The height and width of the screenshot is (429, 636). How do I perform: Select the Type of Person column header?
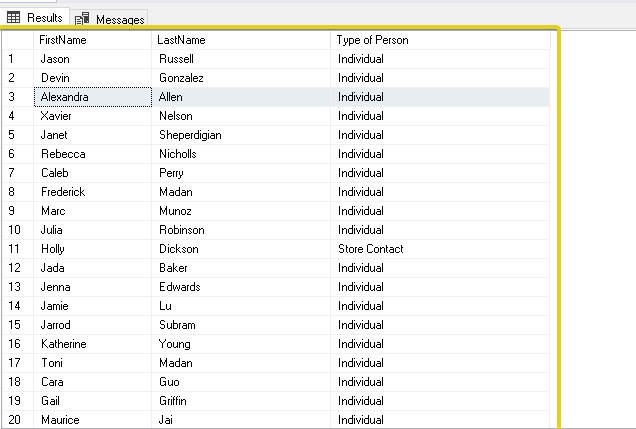440,40
